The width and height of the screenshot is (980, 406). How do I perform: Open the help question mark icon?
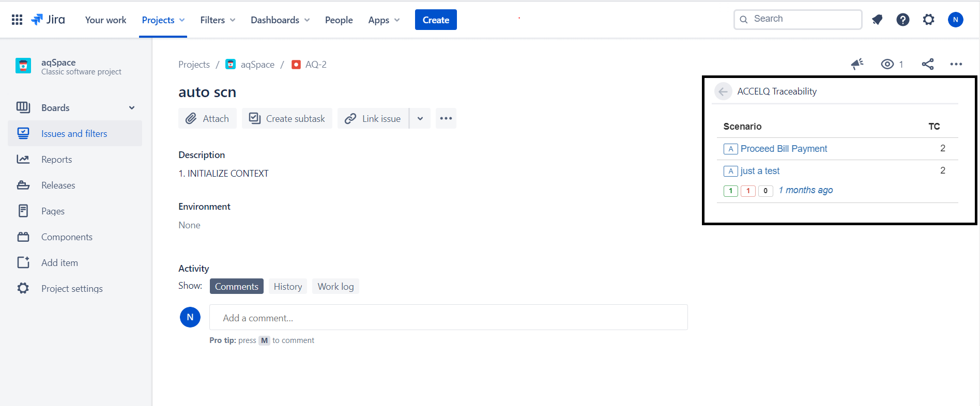coord(903,20)
